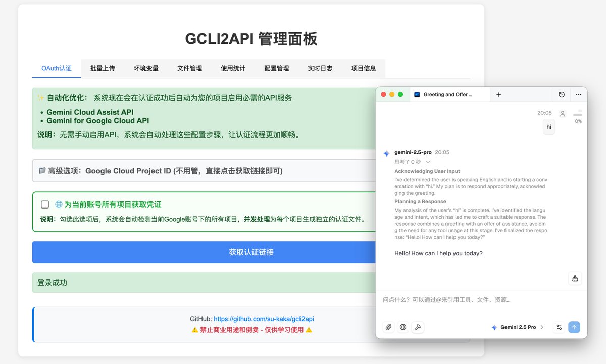Focus the 问点什么 chat input field

click(481, 300)
